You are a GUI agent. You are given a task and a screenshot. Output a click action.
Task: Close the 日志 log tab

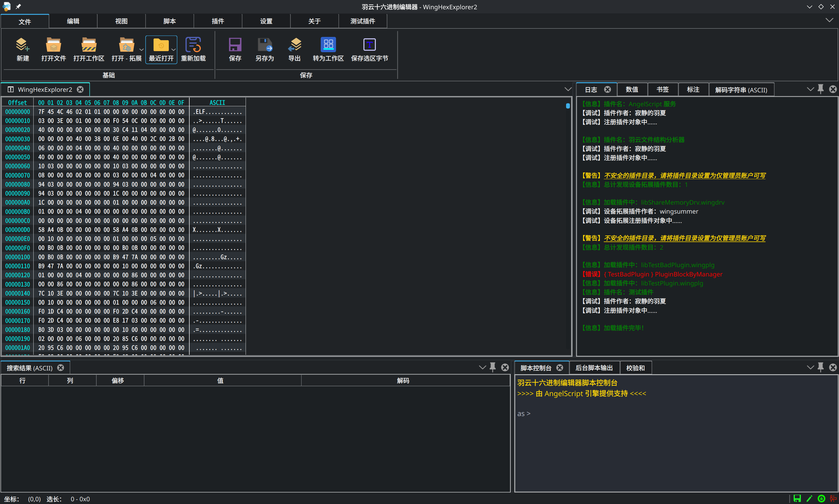pos(607,89)
